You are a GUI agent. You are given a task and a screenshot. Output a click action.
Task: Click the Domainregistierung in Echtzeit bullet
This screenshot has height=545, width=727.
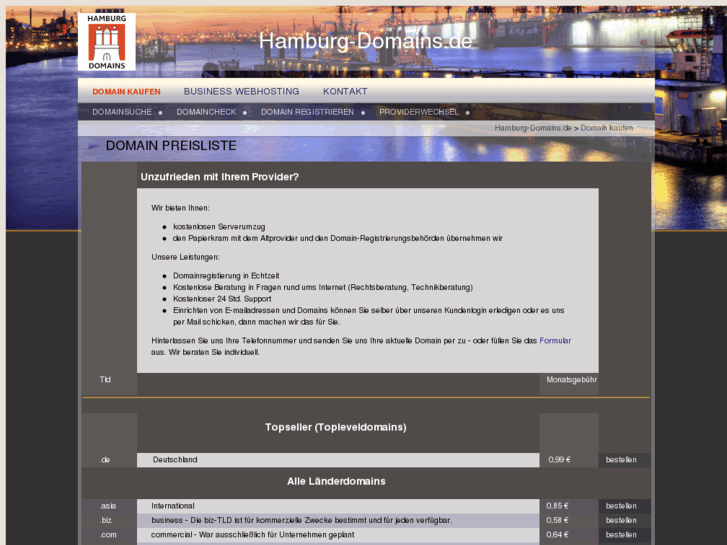coord(226,276)
